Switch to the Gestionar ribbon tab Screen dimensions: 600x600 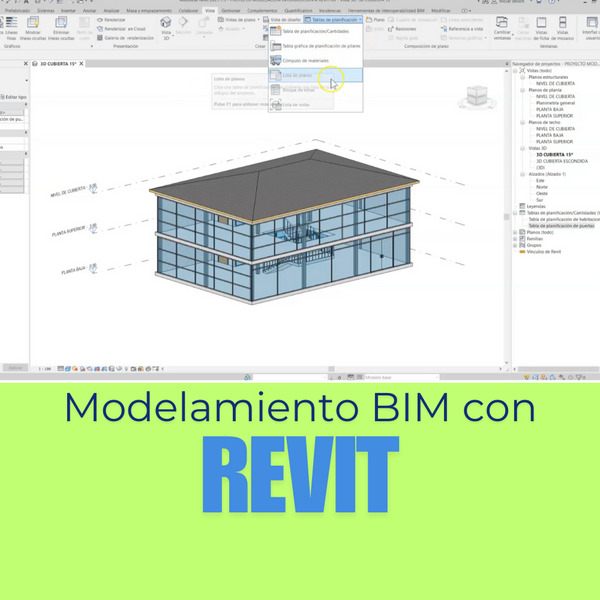click(x=231, y=10)
